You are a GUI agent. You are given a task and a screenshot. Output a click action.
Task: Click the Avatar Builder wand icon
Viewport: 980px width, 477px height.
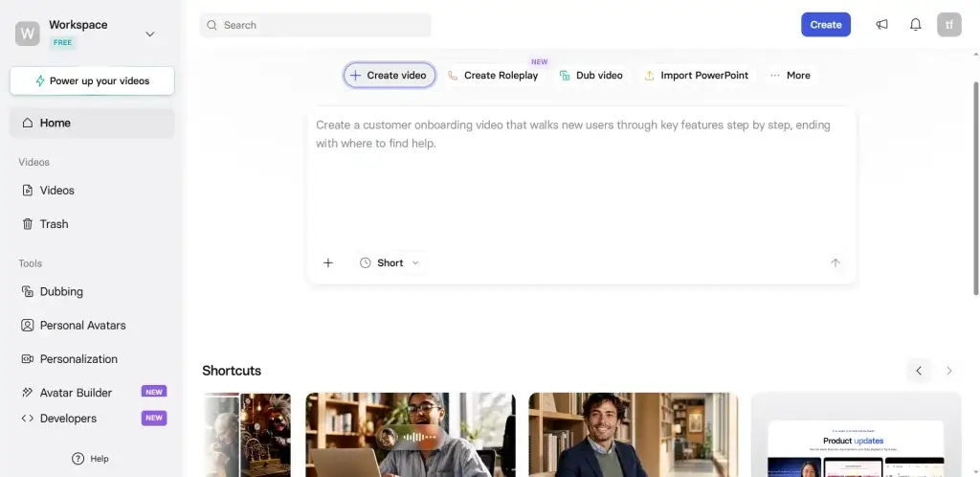point(28,393)
